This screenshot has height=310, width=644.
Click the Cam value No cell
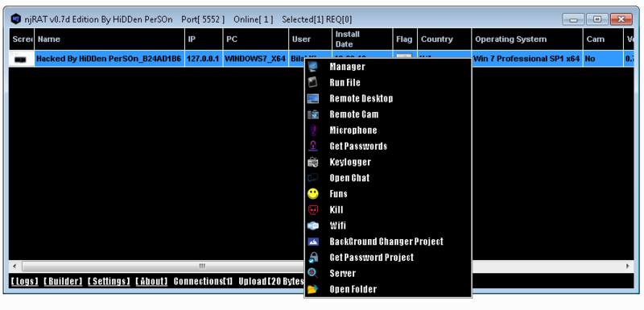pyautogui.click(x=603, y=59)
